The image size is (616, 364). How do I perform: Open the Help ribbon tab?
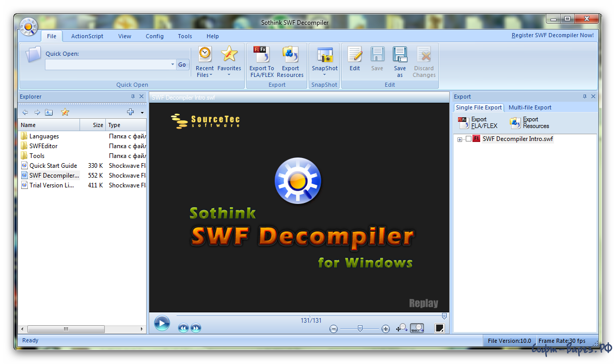(x=213, y=36)
